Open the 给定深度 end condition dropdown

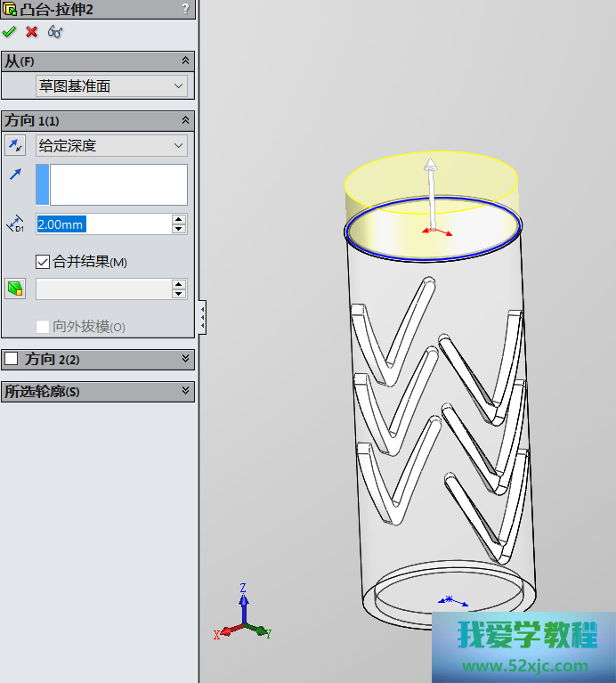coord(111,146)
